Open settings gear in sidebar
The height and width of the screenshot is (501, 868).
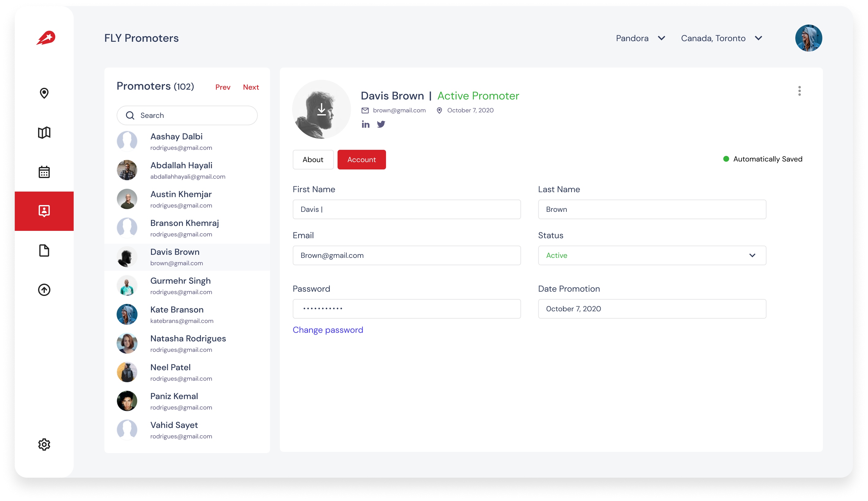click(x=44, y=445)
